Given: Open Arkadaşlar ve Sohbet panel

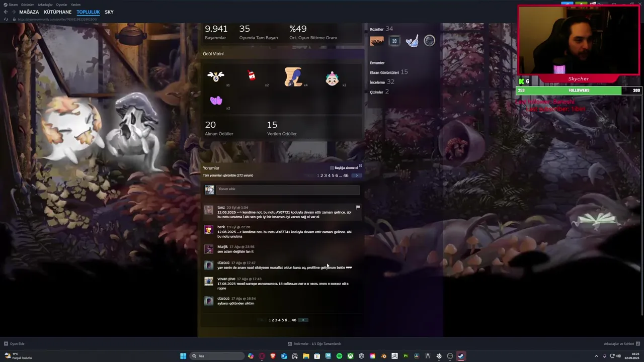Looking at the screenshot, I should point(621,344).
